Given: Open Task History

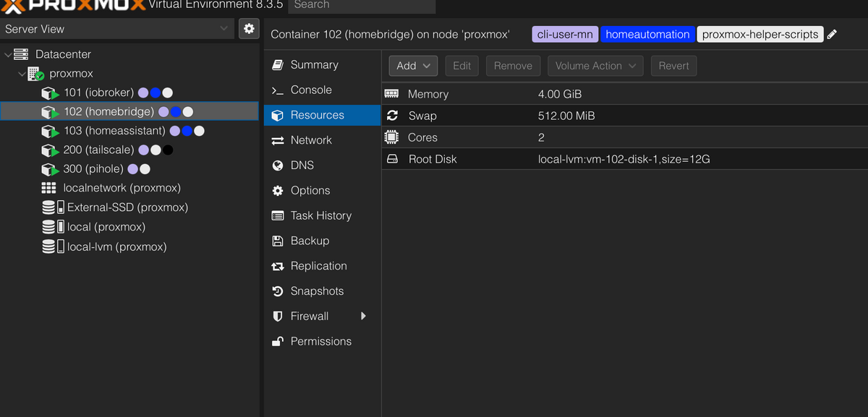Looking at the screenshot, I should (322, 215).
